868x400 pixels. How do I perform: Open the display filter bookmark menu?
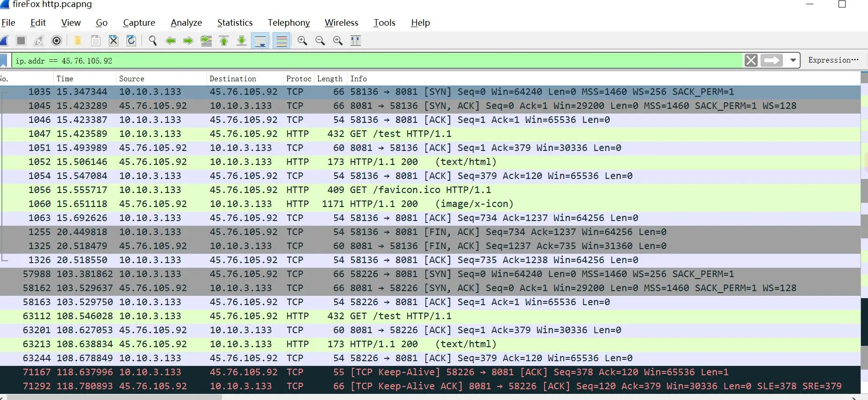click(x=4, y=60)
